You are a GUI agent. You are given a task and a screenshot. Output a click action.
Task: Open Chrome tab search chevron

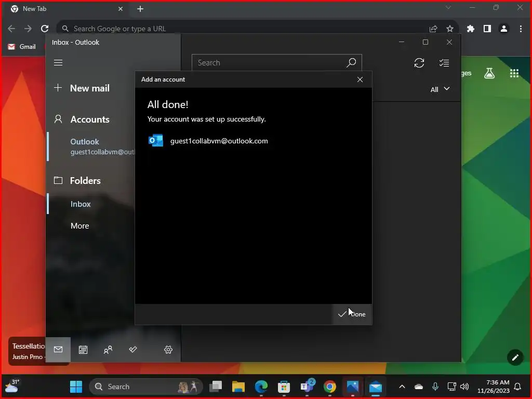pos(448,7)
